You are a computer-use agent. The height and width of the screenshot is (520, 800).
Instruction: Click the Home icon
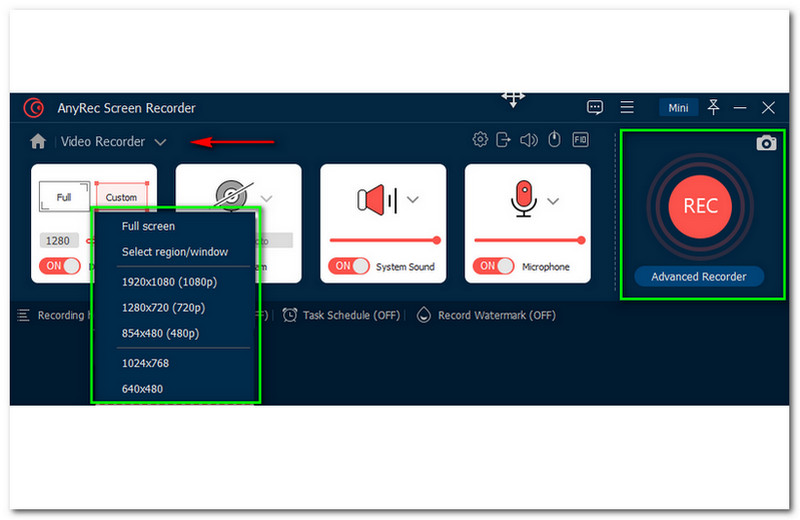[38, 141]
